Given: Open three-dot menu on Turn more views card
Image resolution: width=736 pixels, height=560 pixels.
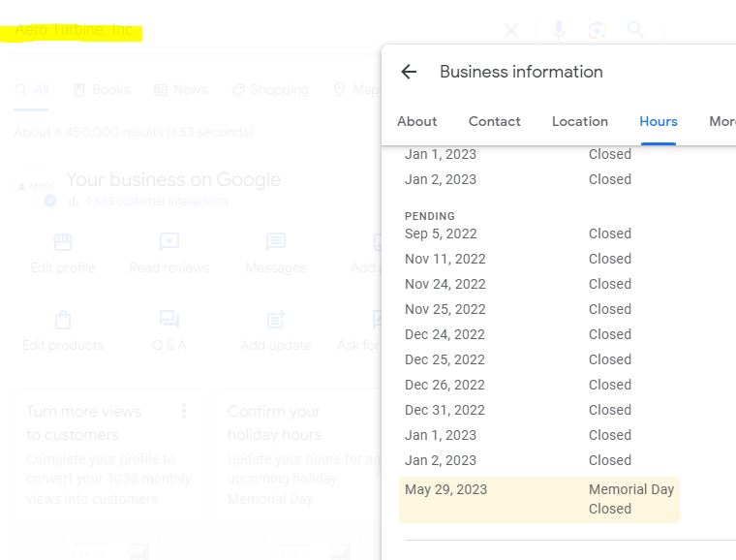Looking at the screenshot, I should (184, 412).
